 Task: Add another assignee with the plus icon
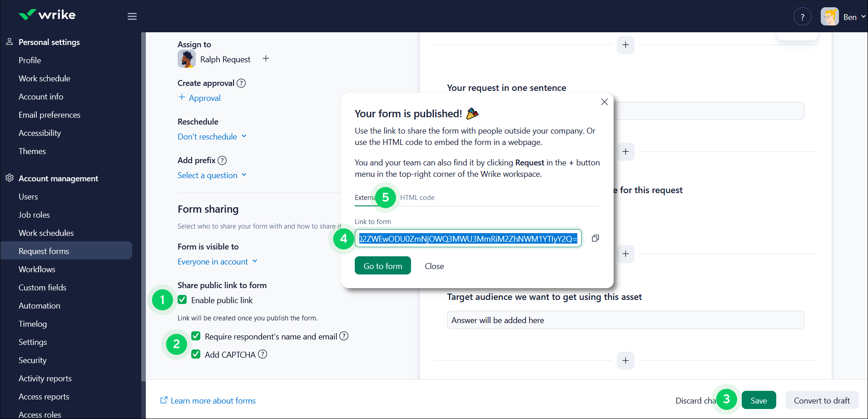(266, 59)
